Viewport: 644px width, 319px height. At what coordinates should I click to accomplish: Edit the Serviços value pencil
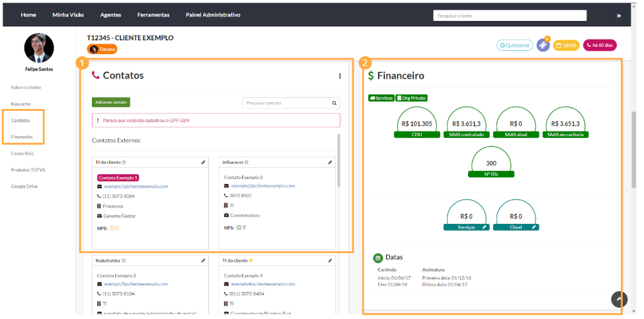click(x=484, y=227)
